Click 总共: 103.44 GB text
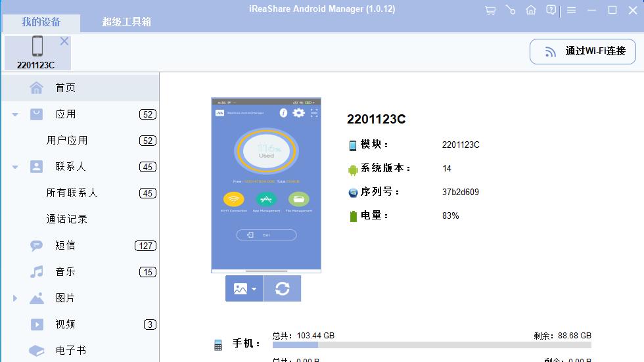The image size is (644, 362). click(304, 336)
